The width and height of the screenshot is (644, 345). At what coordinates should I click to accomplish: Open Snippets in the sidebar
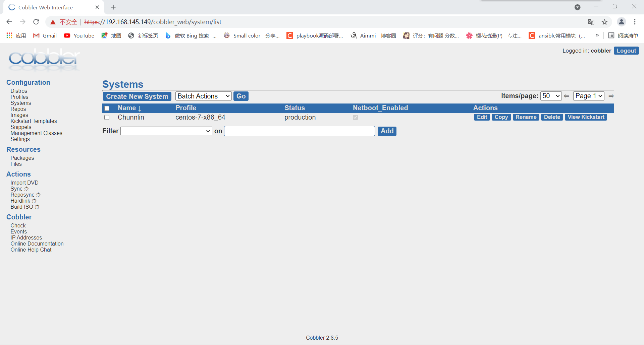[x=21, y=127]
